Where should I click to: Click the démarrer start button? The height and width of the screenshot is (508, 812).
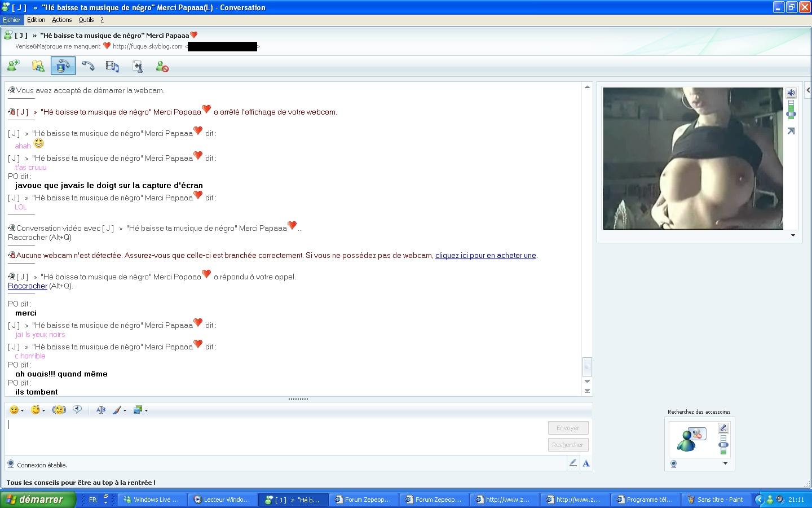point(38,500)
